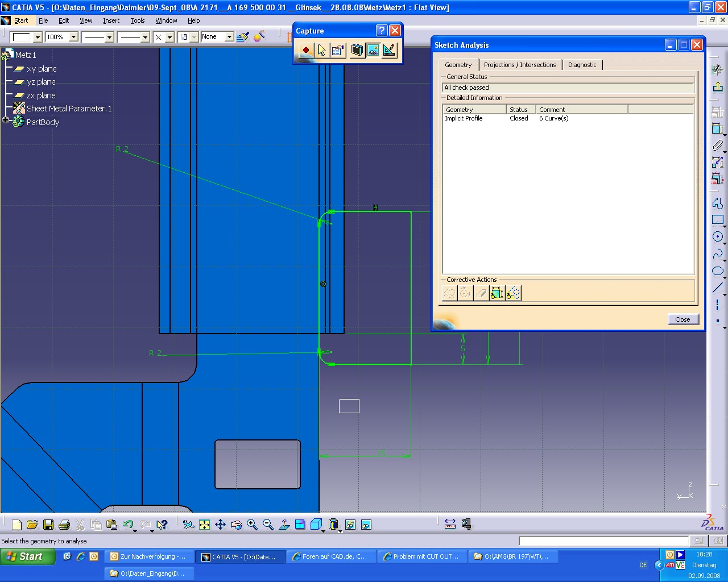Click the Windows Start button

pyautogui.click(x=27, y=557)
